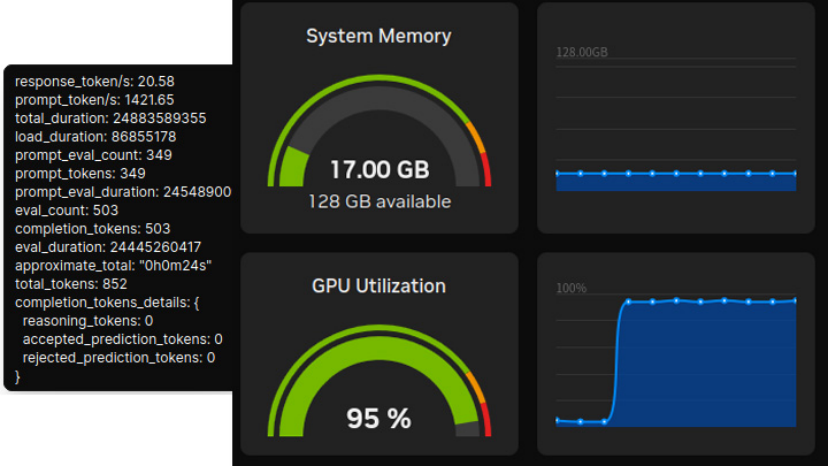The width and height of the screenshot is (828, 466).
Task: Select the GPU Utilization card title
Action: pos(378,286)
